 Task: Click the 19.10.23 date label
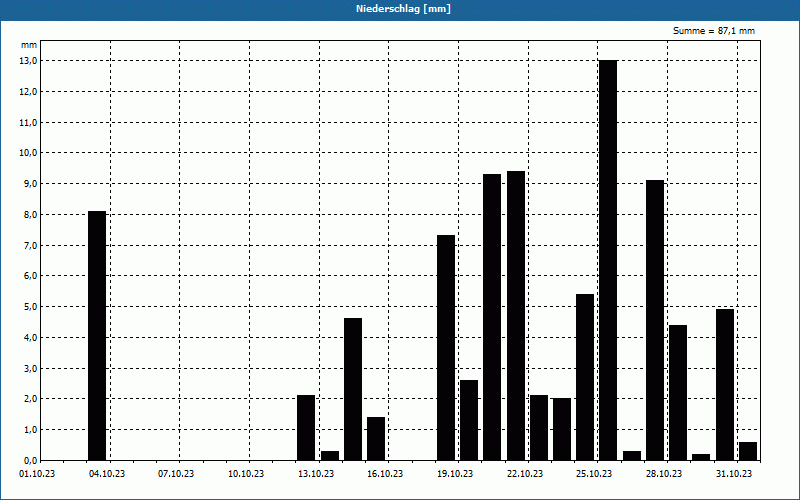455,474
